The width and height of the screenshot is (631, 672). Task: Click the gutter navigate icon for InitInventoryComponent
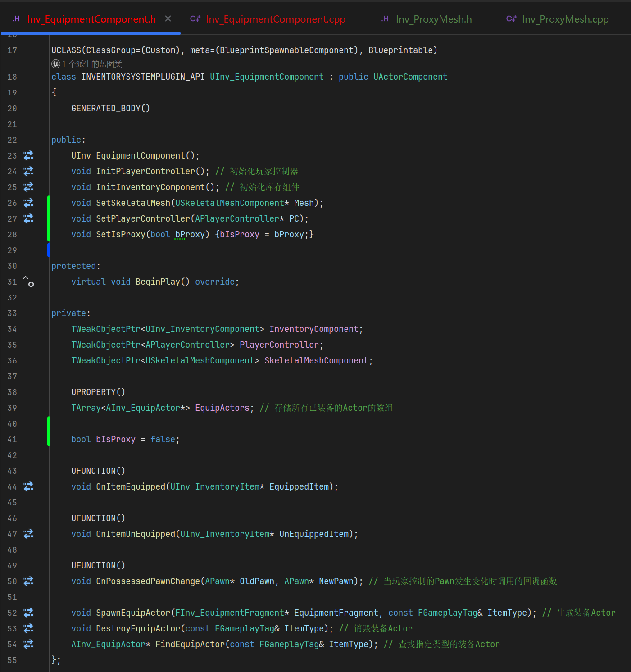pos(28,187)
